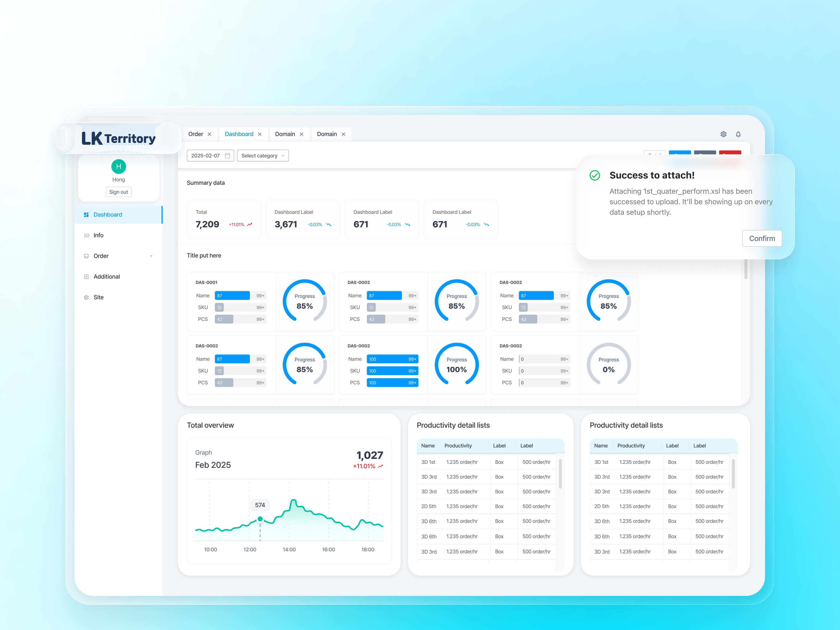
Task: Click the 574 tooltip on the graph
Action: pos(260,505)
